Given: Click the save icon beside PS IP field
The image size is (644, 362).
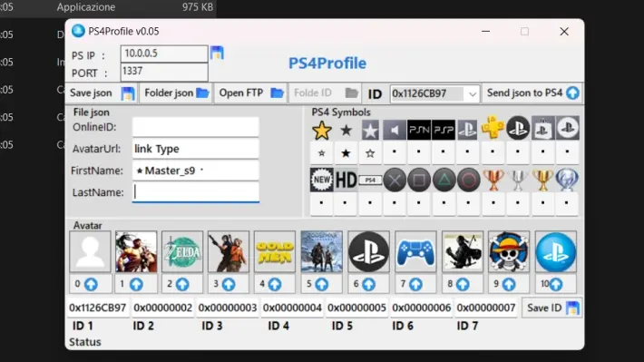Looking at the screenshot, I should point(217,53).
